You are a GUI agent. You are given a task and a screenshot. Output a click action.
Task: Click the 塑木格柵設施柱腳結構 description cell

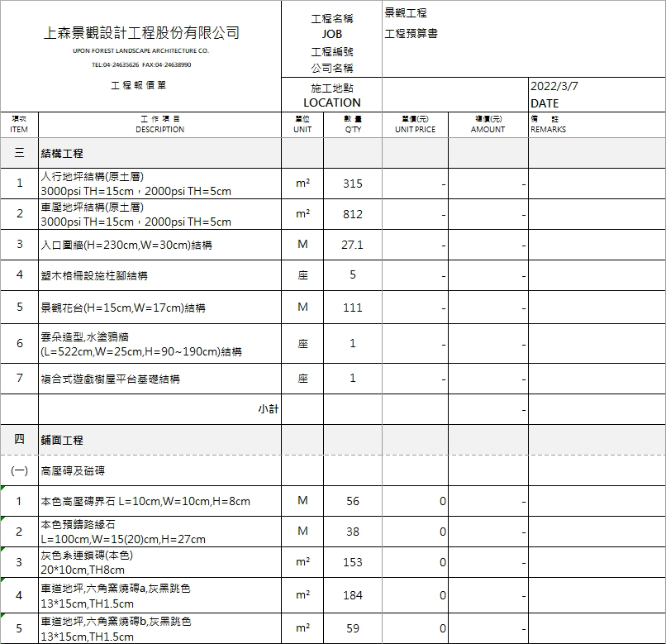click(159, 275)
